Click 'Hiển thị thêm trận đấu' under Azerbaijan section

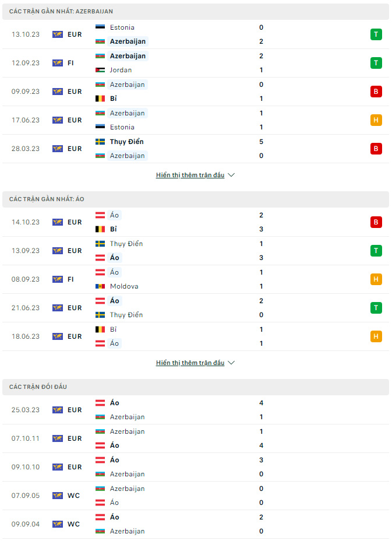point(190,175)
